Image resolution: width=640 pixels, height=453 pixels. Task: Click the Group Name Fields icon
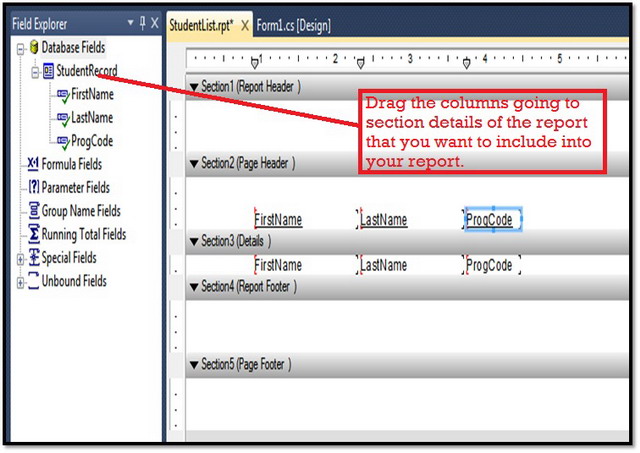pyautogui.click(x=34, y=211)
